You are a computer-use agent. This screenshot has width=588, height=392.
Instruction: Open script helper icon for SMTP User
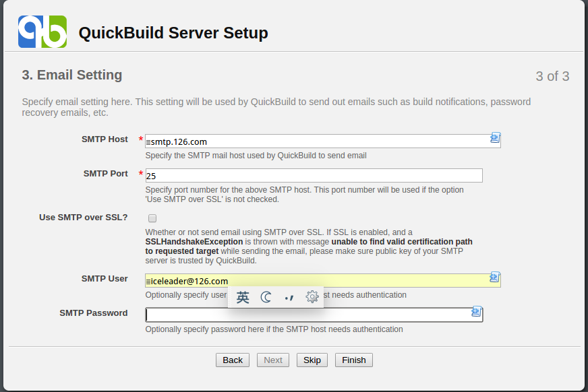[x=495, y=277]
